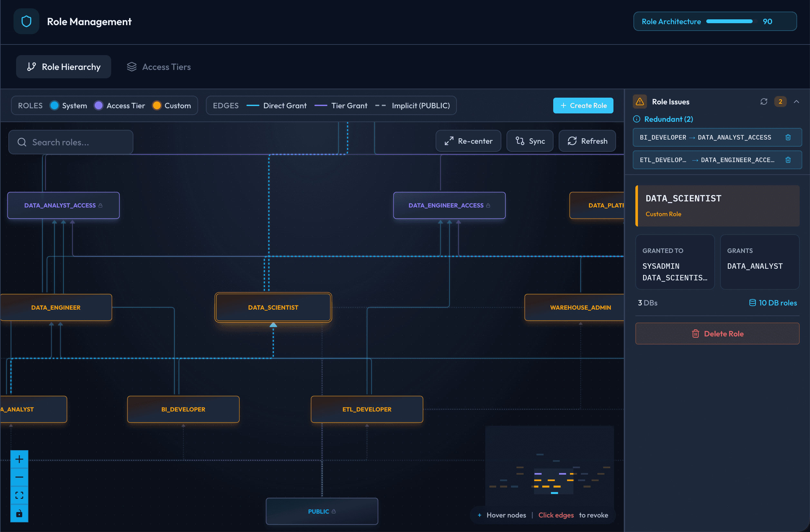Switch to the Access Tiers tab
Screen dimensions: 810x532
(159, 67)
